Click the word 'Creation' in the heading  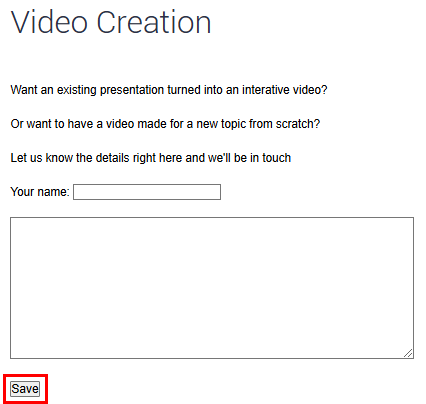coord(154,22)
